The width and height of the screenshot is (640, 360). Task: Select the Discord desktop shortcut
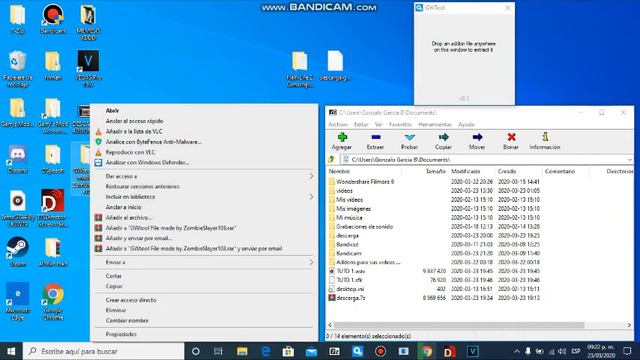pyautogui.click(x=17, y=159)
